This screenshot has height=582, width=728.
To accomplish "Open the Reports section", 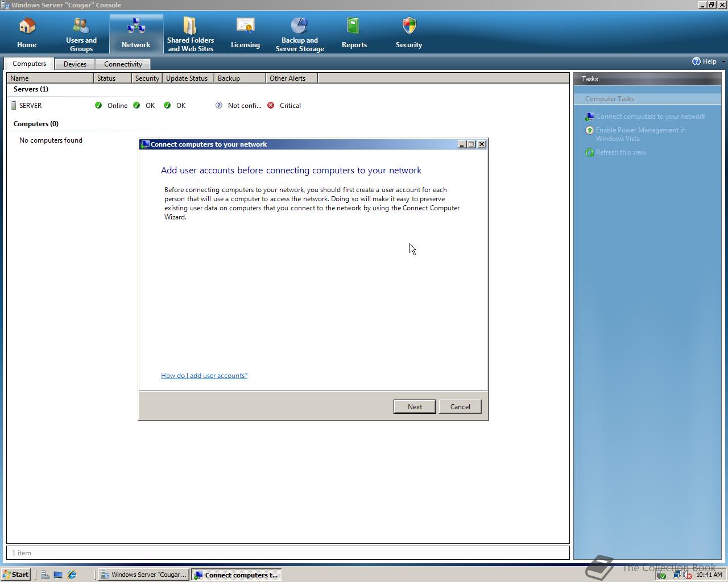I will click(354, 34).
